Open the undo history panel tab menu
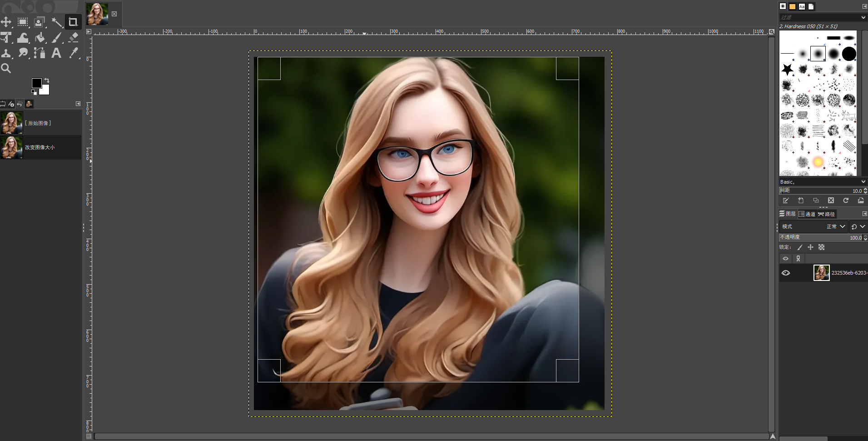868x441 pixels. (x=78, y=104)
